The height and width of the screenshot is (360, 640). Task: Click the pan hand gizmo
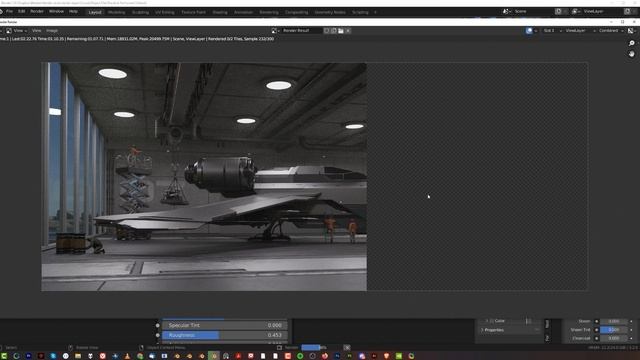click(x=632, y=54)
